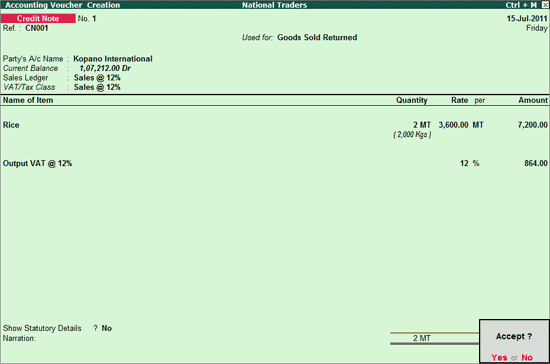Click No in the Accept prompt
The image size is (550, 364).
pyautogui.click(x=527, y=357)
